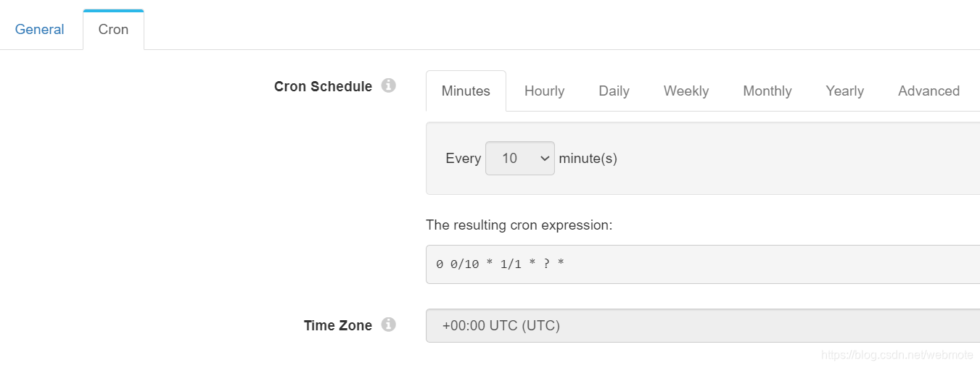Click the Cron Schedule label text
Image resolution: width=980 pixels, height=368 pixels.
(323, 87)
